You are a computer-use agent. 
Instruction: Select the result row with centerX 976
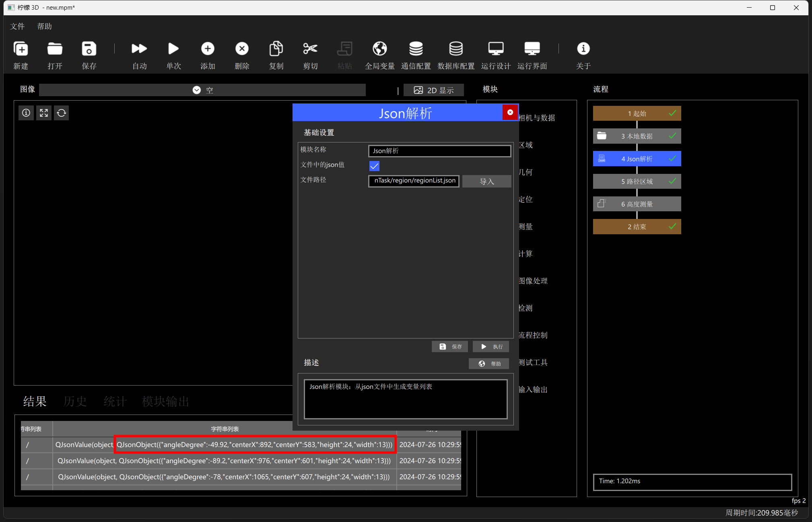pos(241,461)
